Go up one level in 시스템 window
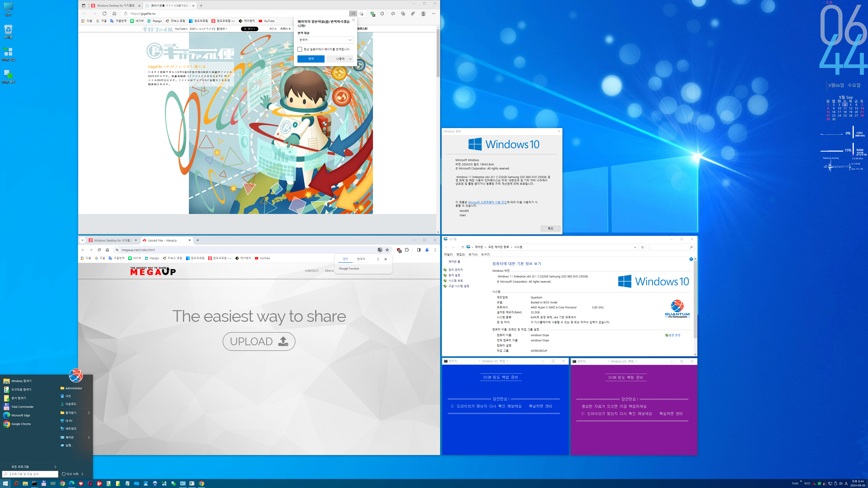This screenshot has width=868, height=488. pos(463,247)
